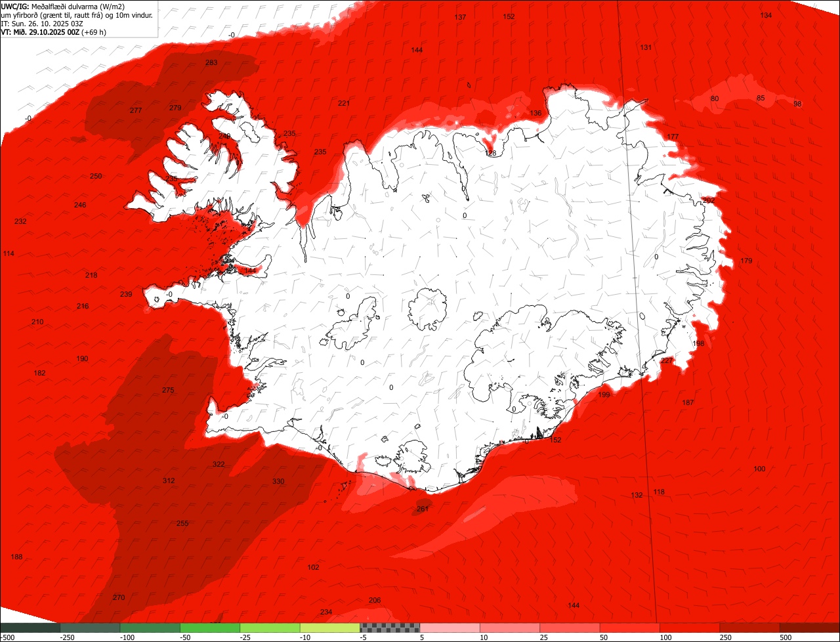Click the flux value 85
840x642 pixels.
coord(761,98)
